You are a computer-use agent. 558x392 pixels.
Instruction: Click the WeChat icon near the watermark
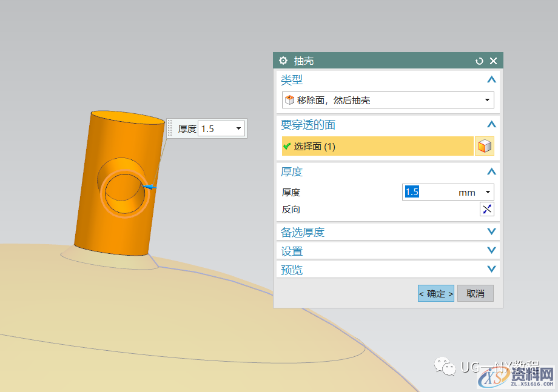point(445,367)
